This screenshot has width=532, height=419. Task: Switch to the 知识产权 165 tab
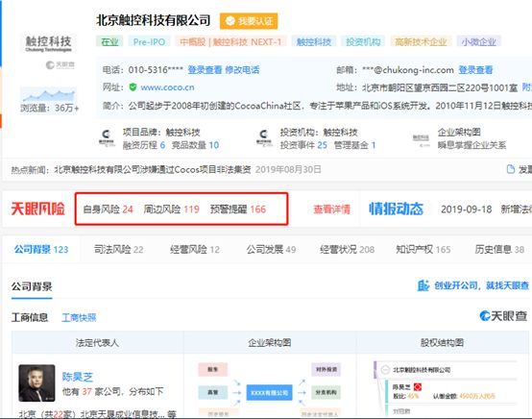[x=423, y=249]
